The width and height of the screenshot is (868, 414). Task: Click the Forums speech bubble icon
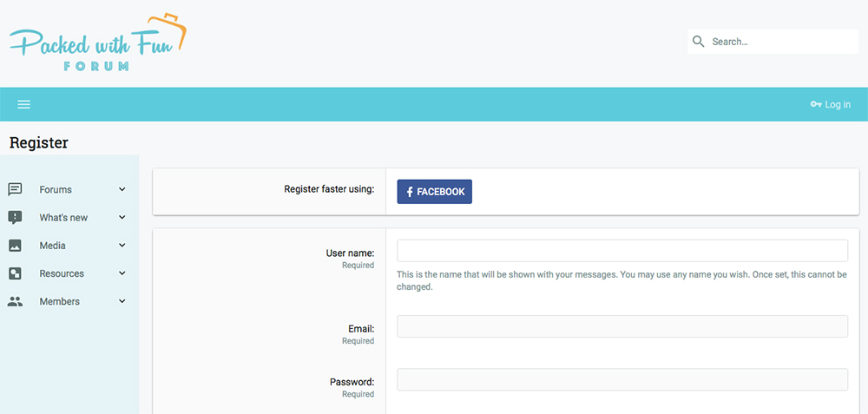point(15,190)
